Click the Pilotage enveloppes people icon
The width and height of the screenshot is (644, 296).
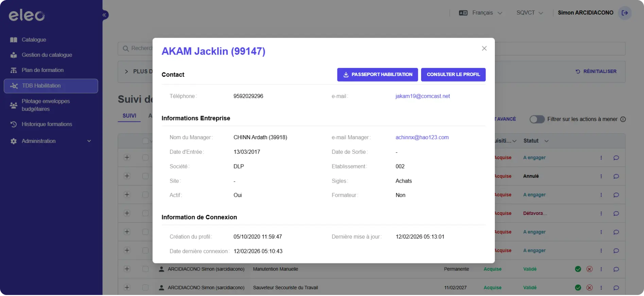[14, 105]
